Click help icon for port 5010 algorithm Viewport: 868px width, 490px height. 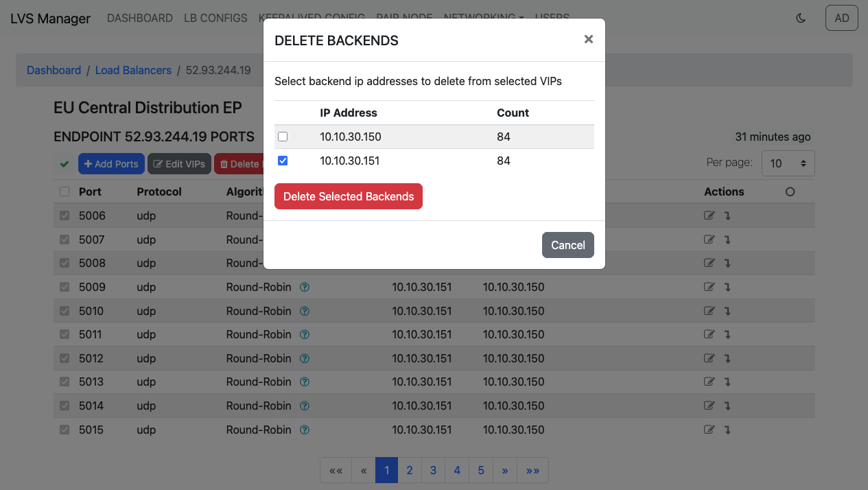(x=305, y=311)
